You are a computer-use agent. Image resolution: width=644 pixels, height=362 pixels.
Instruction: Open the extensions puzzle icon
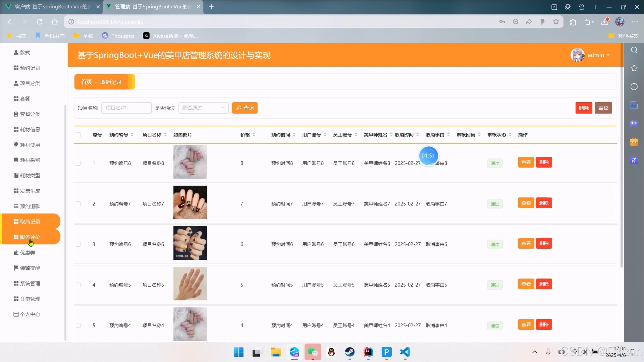click(573, 22)
